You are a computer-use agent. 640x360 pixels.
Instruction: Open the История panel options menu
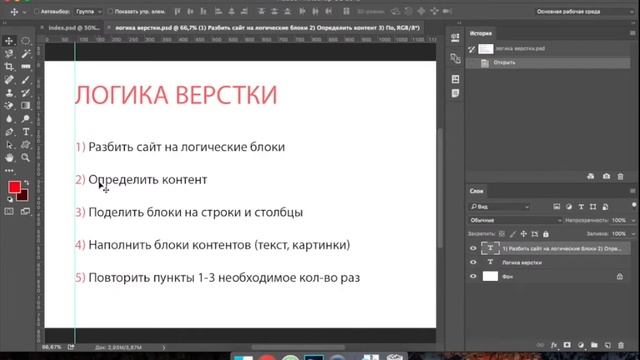[633, 33]
